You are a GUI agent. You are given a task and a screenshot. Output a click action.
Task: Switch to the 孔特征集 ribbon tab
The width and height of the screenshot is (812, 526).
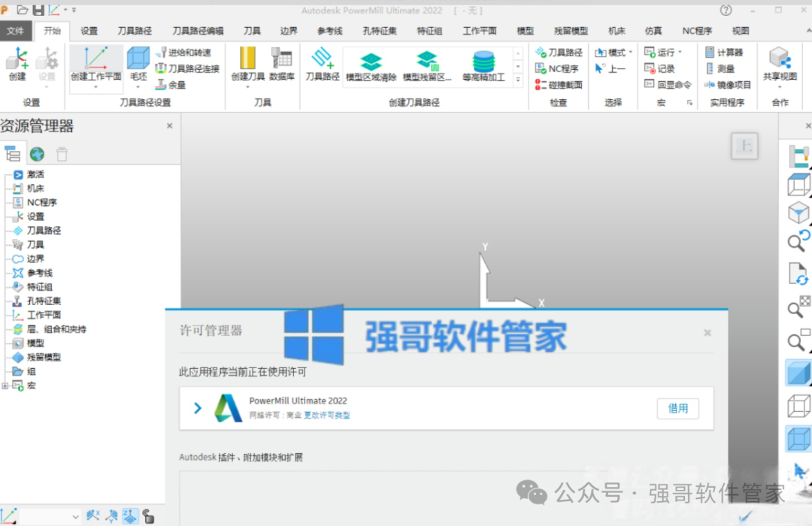[380, 31]
